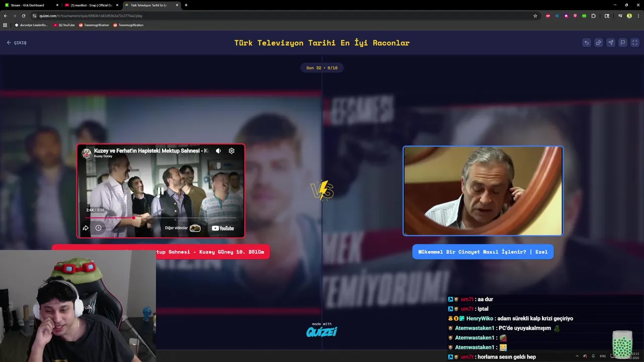Click 'PC'de uyuyakalmışım' chat message
Screen dimensions: 644x362
(504, 328)
